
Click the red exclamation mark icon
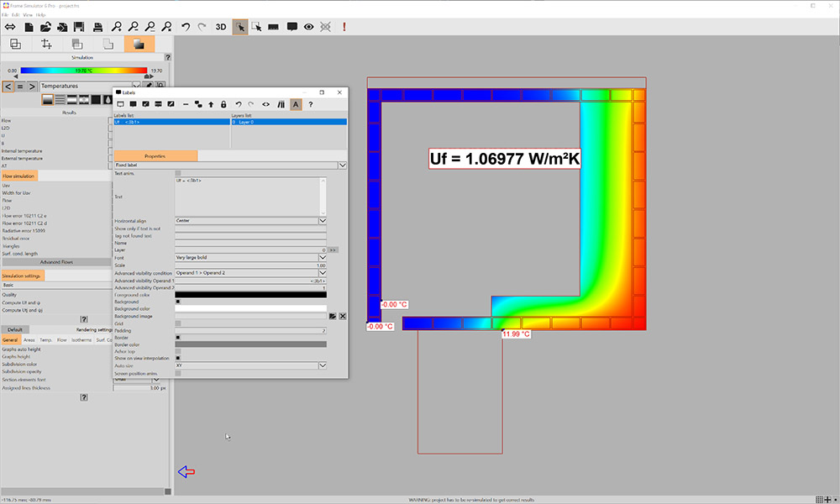click(x=344, y=27)
